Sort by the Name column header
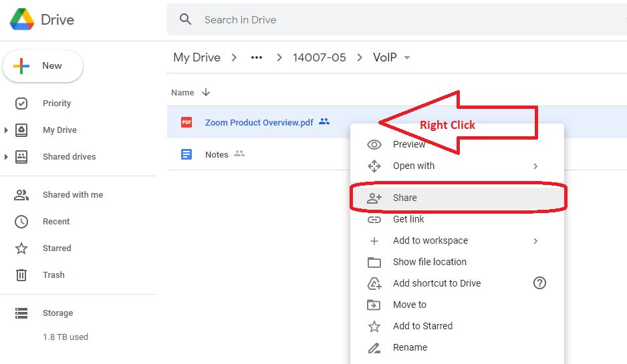Screen dimensions: 627x364 tap(182, 93)
